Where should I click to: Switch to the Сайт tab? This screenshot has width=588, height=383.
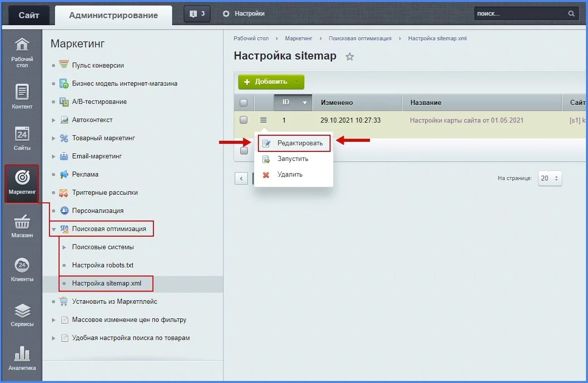(x=29, y=15)
